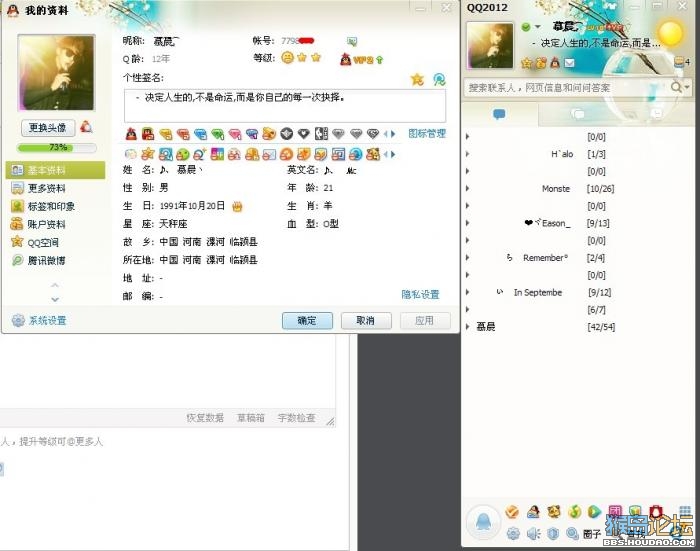Image resolution: width=700 pixels, height=551 pixels.
Task: Open the QQ Pet bear app icon
Action: point(554,511)
